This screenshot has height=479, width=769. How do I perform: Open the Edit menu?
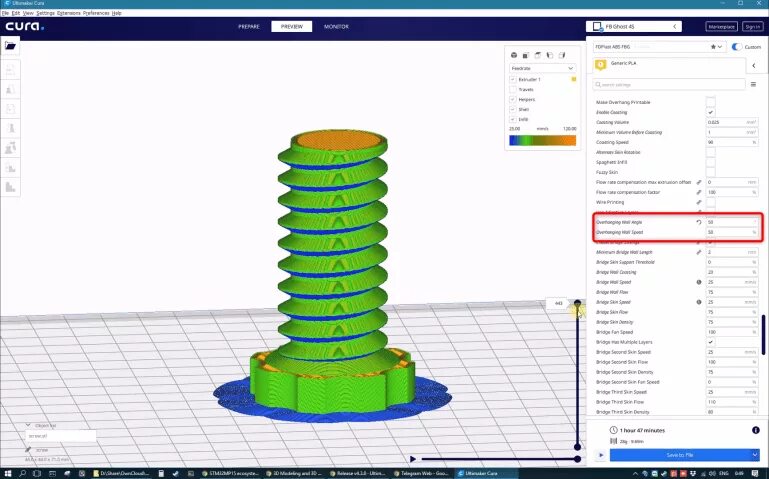point(16,13)
